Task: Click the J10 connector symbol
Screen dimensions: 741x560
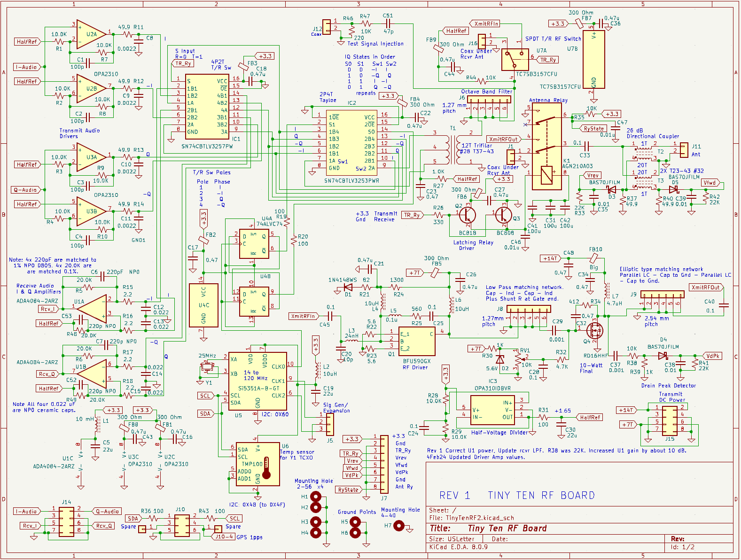Action: pos(181,525)
